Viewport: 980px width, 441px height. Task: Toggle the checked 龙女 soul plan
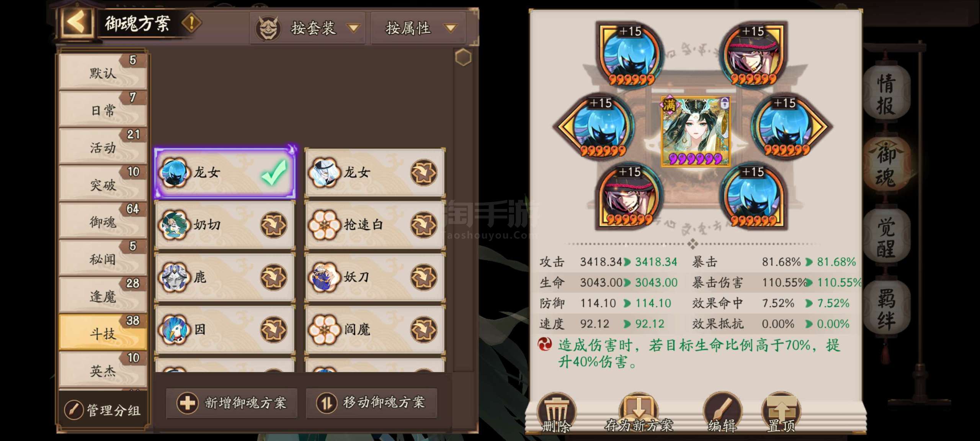(225, 172)
